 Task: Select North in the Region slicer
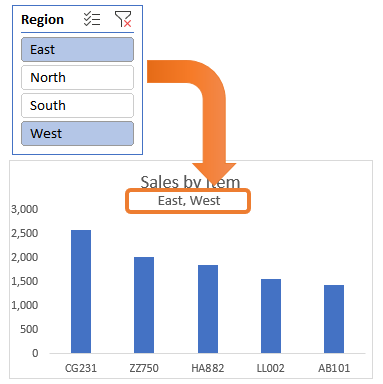[77, 78]
